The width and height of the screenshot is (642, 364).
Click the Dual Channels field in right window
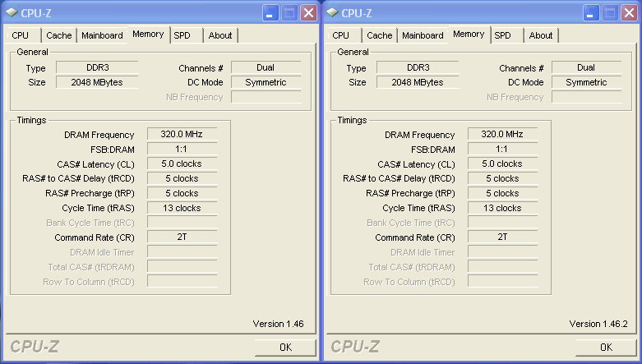pyautogui.click(x=586, y=67)
